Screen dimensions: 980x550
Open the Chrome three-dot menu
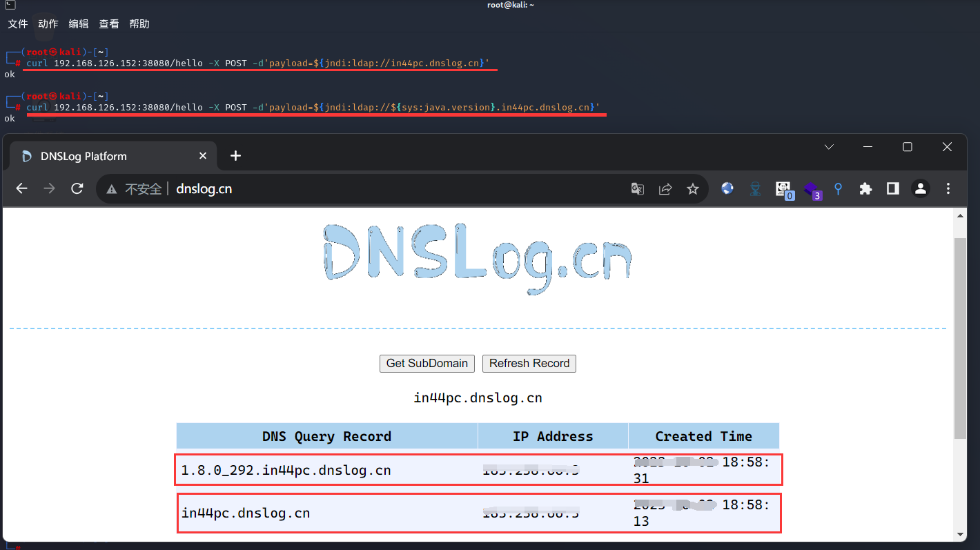(x=948, y=188)
